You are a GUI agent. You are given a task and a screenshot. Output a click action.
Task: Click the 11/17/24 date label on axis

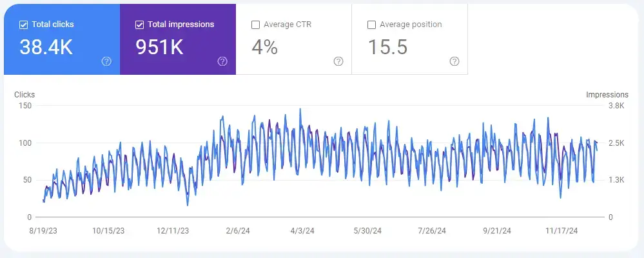click(561, 231)
